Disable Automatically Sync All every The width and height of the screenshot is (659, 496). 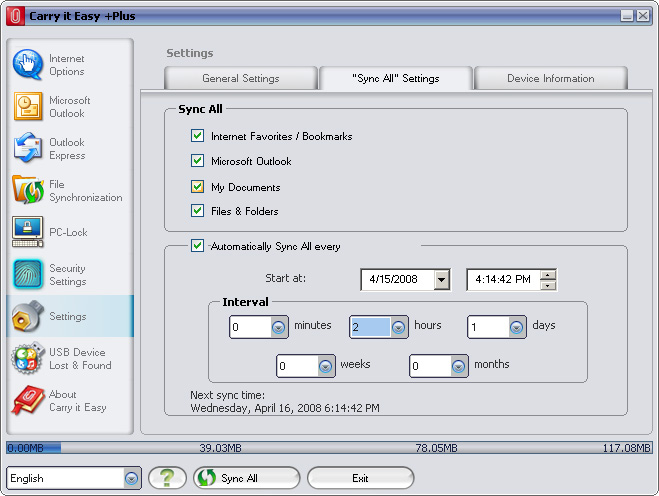pyautogui.click(x=197, y=245)
